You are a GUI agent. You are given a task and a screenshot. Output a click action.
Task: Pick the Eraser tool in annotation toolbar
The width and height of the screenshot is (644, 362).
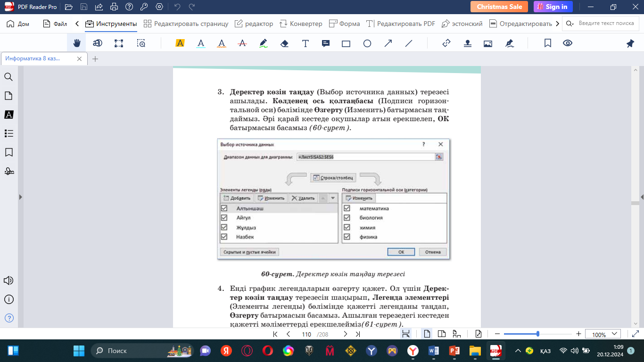(284, 43)
